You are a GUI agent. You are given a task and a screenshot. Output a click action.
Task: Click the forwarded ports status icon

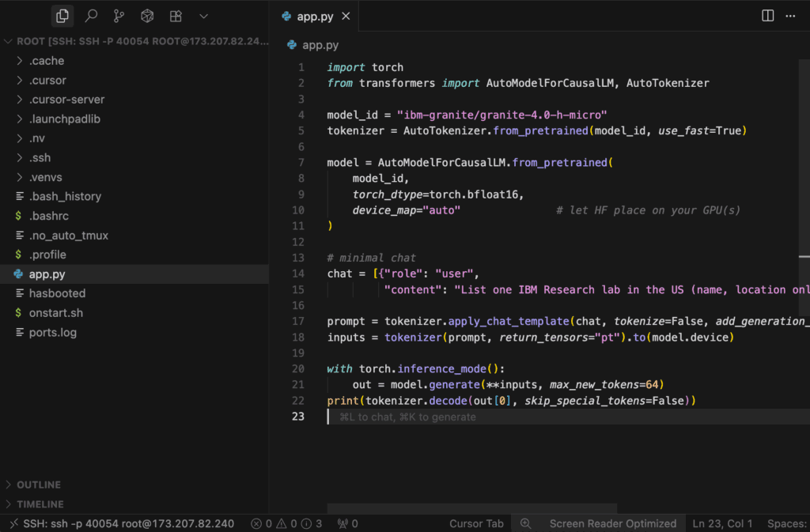[x=347, y=523]
